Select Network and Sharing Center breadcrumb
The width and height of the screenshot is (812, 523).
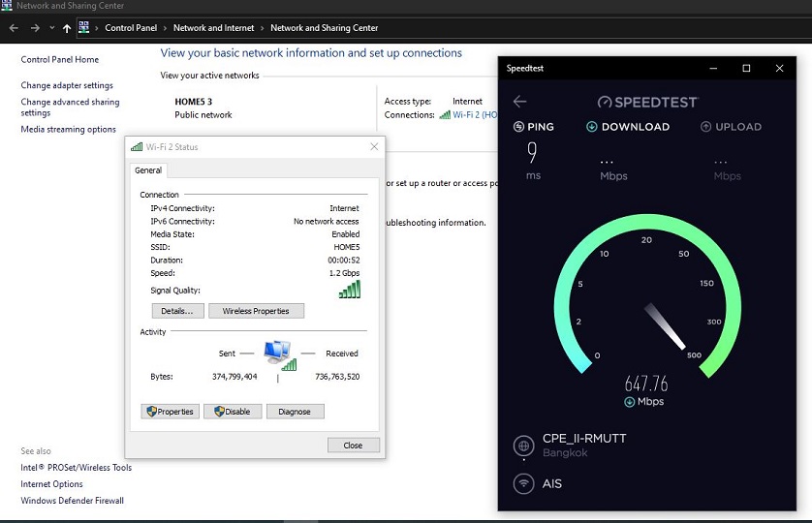click(325, 28)
